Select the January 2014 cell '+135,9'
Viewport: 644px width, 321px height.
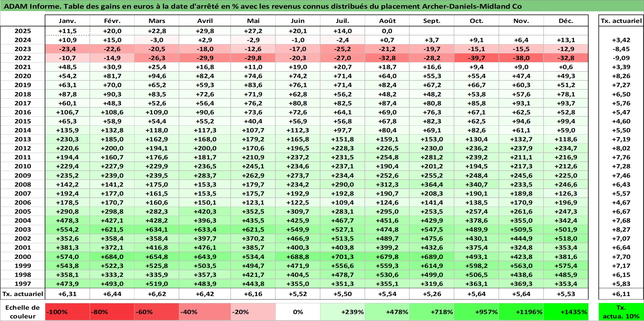pos(67,130)
